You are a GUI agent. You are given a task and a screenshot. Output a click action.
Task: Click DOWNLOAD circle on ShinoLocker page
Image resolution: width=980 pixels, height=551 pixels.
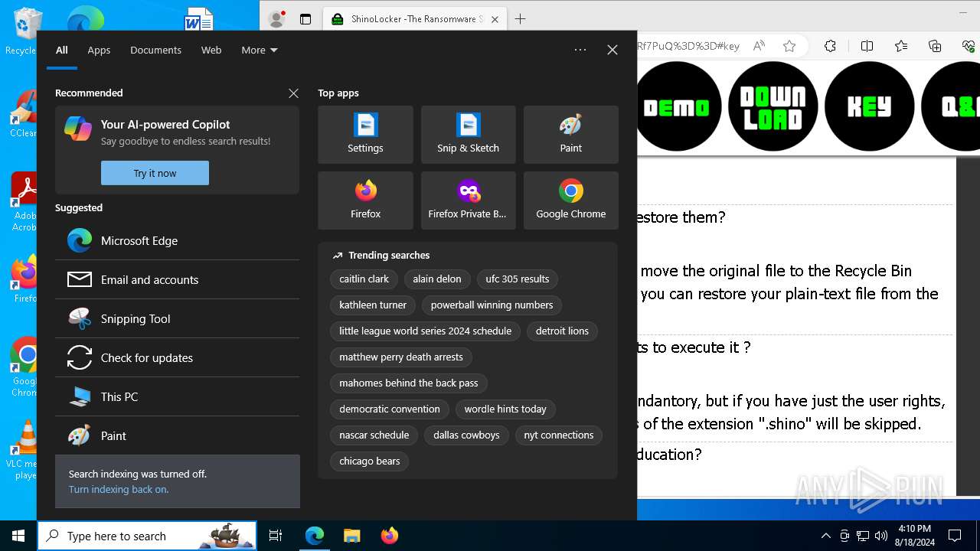point(773,107)
